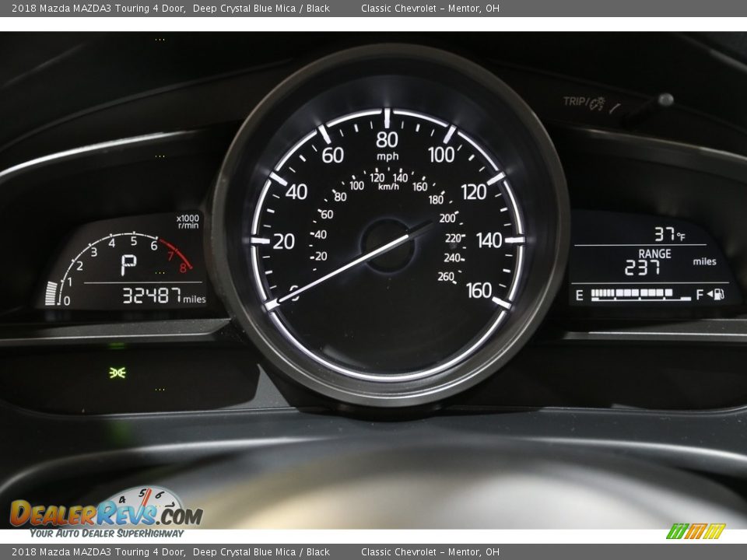The height and width of the screenshot is (560, 747).
Task: Click the fuel gauge E empty marker
Action: click(x=579, y=296)
